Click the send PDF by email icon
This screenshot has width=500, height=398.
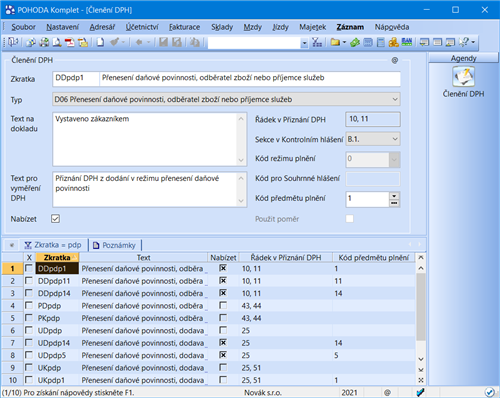[x=83, y=42]
